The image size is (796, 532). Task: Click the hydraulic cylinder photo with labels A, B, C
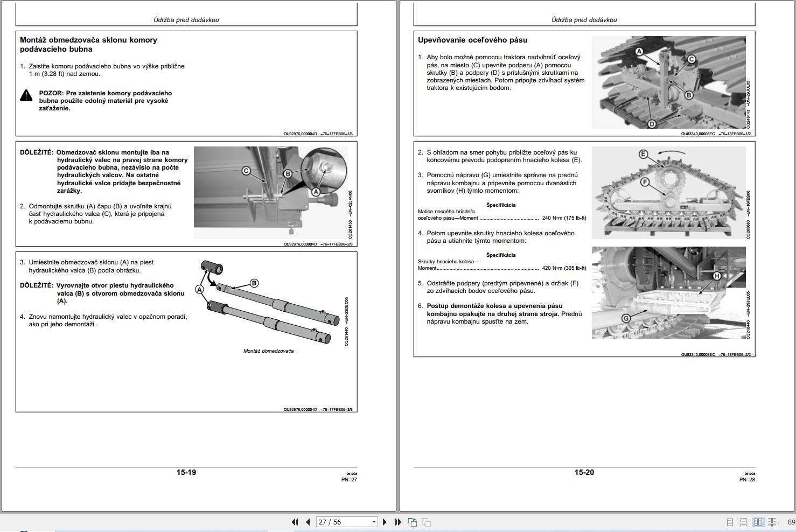point(271,193)
